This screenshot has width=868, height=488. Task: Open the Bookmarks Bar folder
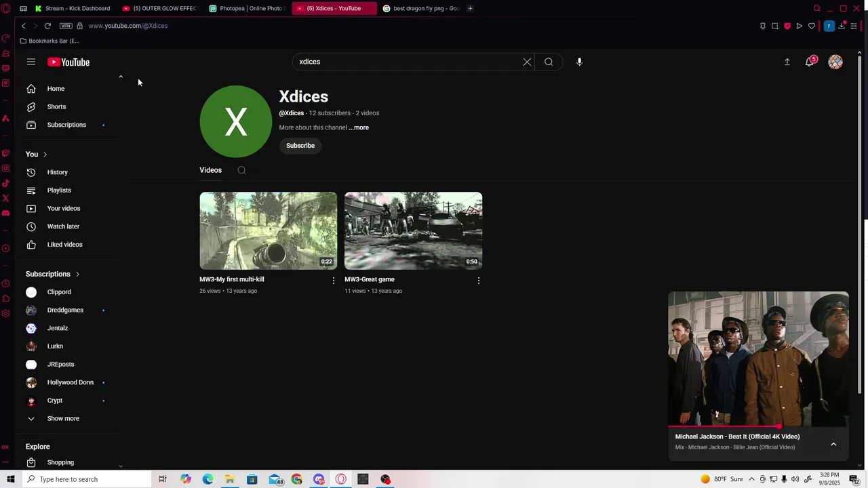[x=50, y=41]
